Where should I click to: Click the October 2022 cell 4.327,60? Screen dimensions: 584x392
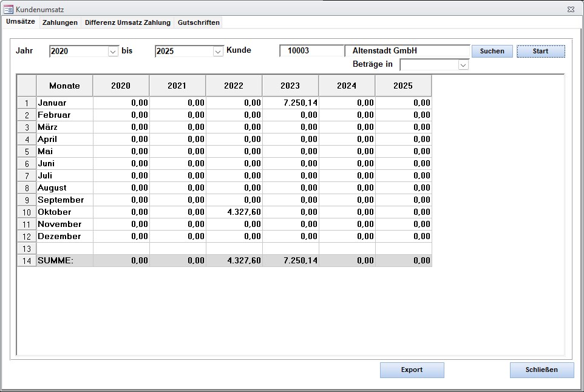tap(234, 212)
